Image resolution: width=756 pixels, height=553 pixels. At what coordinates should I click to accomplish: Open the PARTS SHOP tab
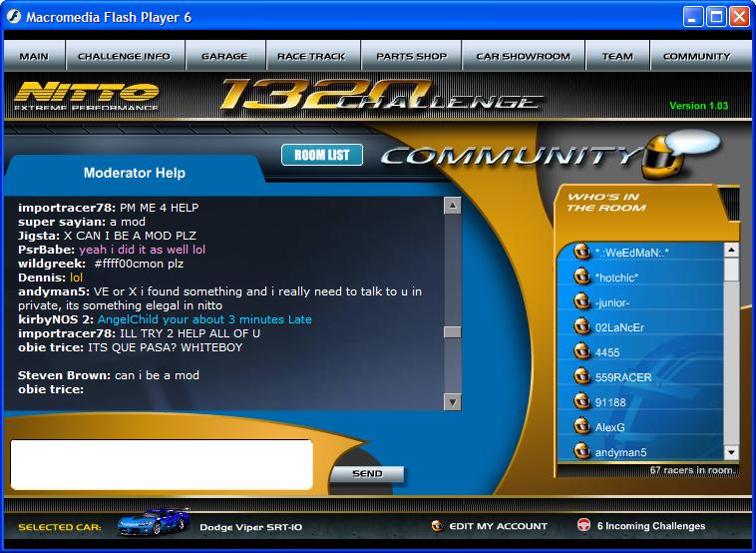coord(411,56)
